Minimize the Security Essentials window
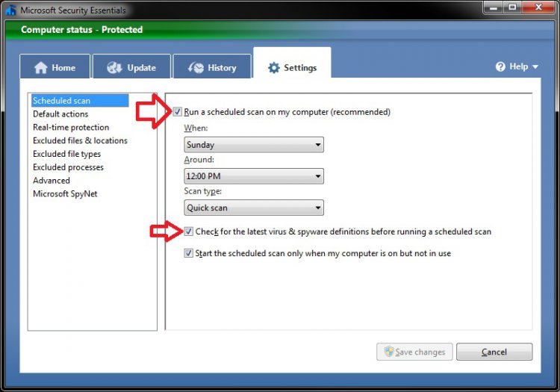The image size is (560, 392). click(494, 7)
